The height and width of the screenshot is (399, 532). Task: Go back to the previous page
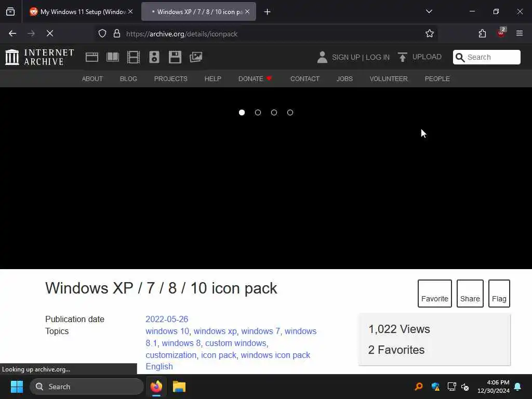pos(12,34)
